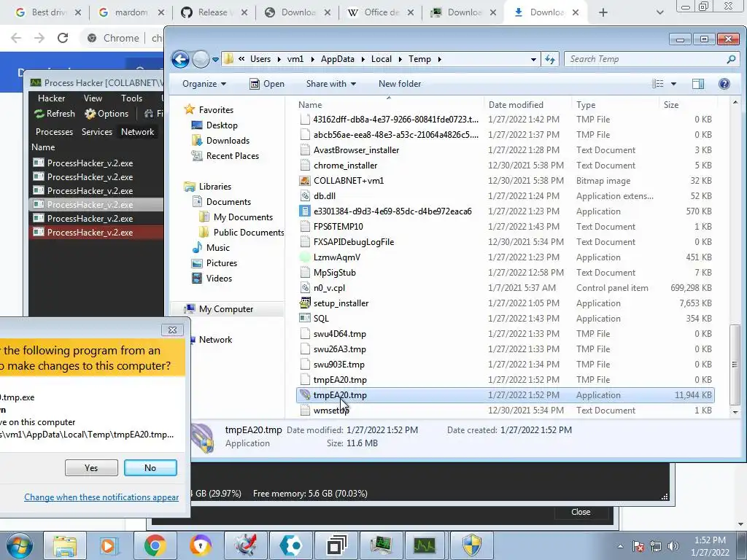
Task: Sort files by Date modified column
Action: [x=516, y=105]
